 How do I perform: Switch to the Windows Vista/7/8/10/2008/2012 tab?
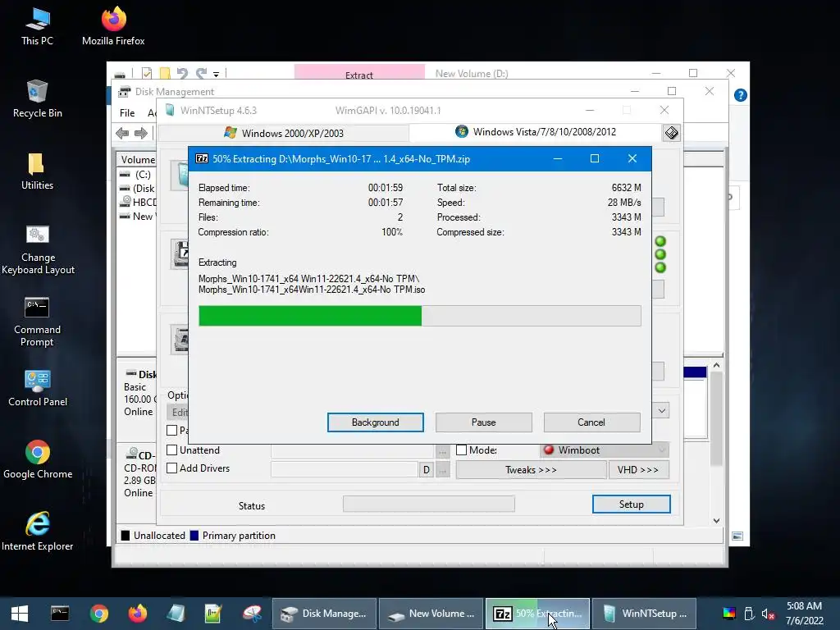(x=536, y=132)
